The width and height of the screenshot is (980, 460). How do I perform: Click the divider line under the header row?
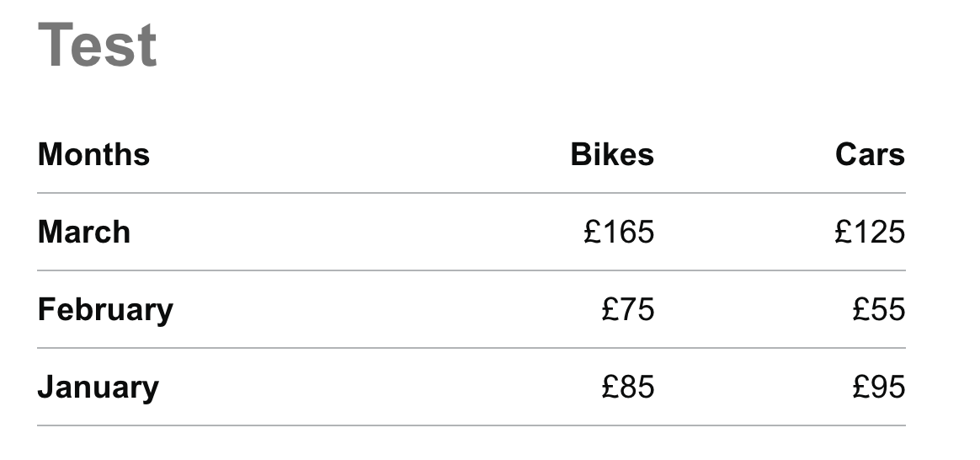point(471,194)
